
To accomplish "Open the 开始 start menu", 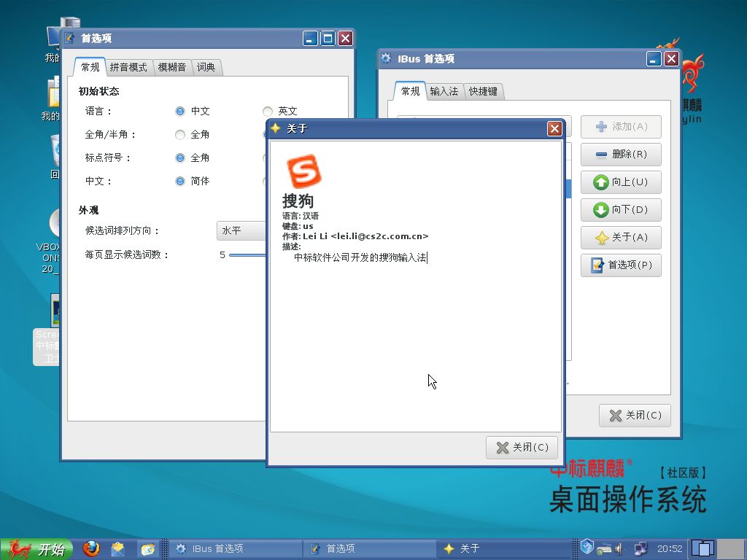I will [38, 548].
